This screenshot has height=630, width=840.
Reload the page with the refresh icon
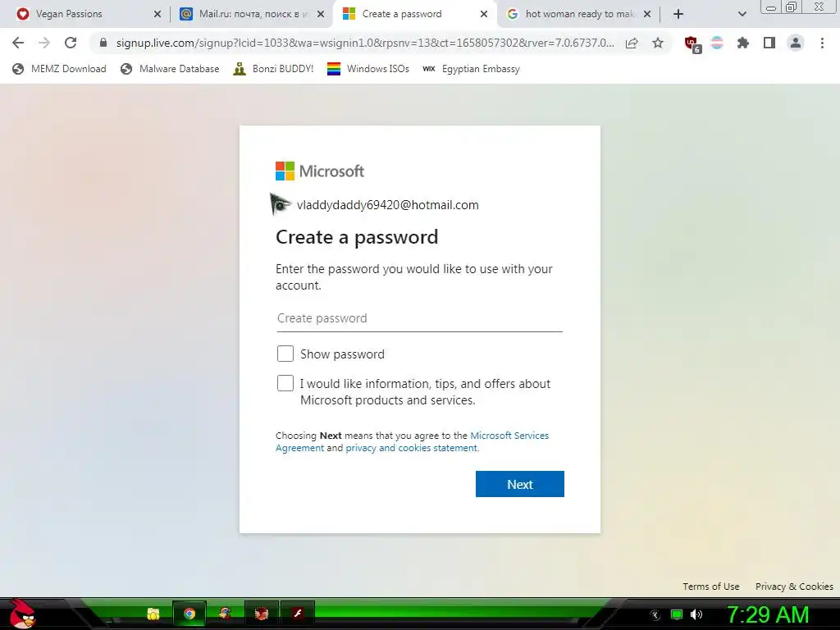click(x=71, y=43)
